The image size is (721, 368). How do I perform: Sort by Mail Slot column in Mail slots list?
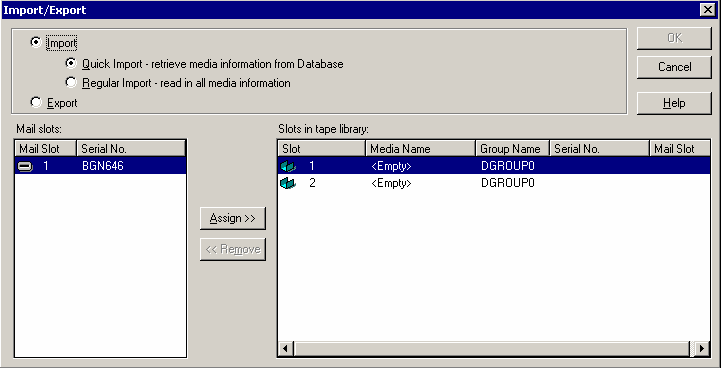(x=46, y=149)
